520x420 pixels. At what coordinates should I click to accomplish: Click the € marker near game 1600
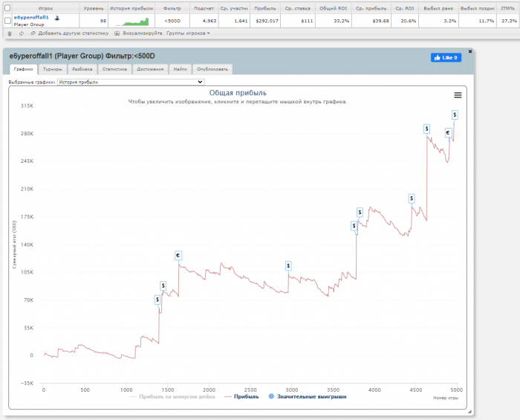click(178, 256)
